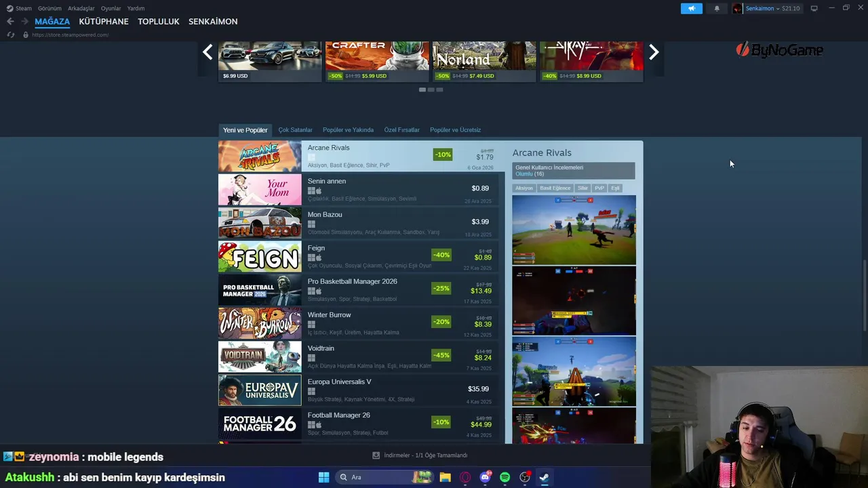Click the Feign -40% discount badge

441,255
